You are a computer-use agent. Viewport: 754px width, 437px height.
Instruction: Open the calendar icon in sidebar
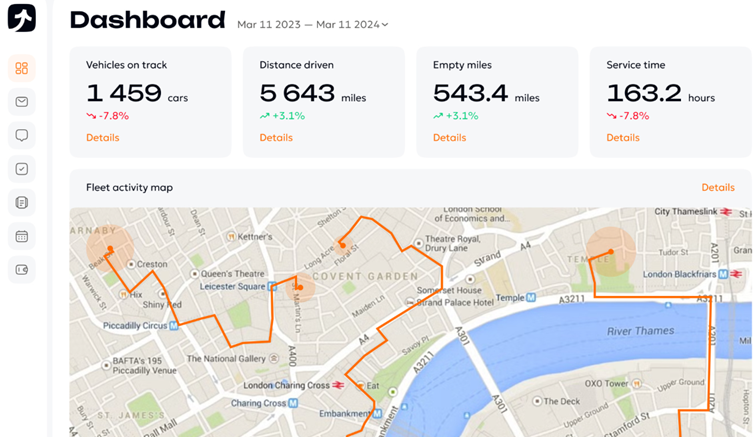pos(21,237)
